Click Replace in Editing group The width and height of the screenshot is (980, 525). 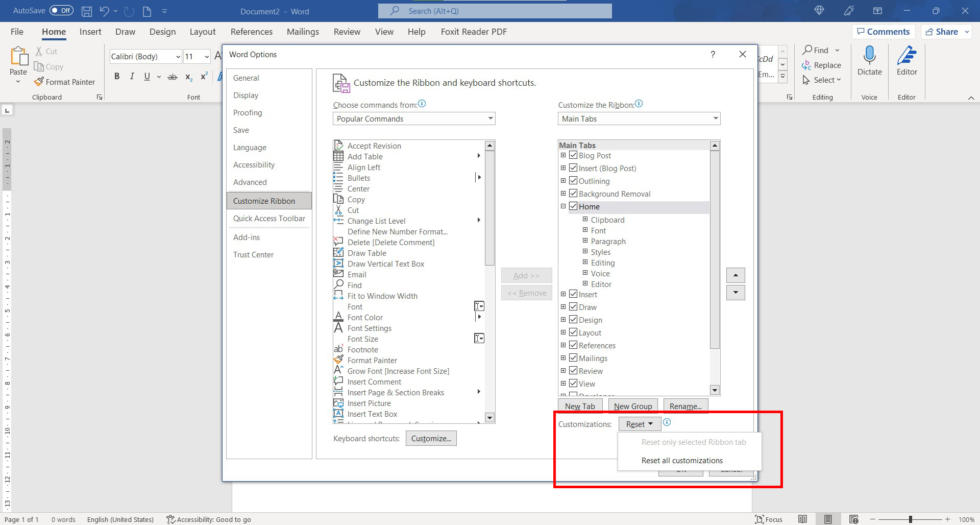[821, 65]
